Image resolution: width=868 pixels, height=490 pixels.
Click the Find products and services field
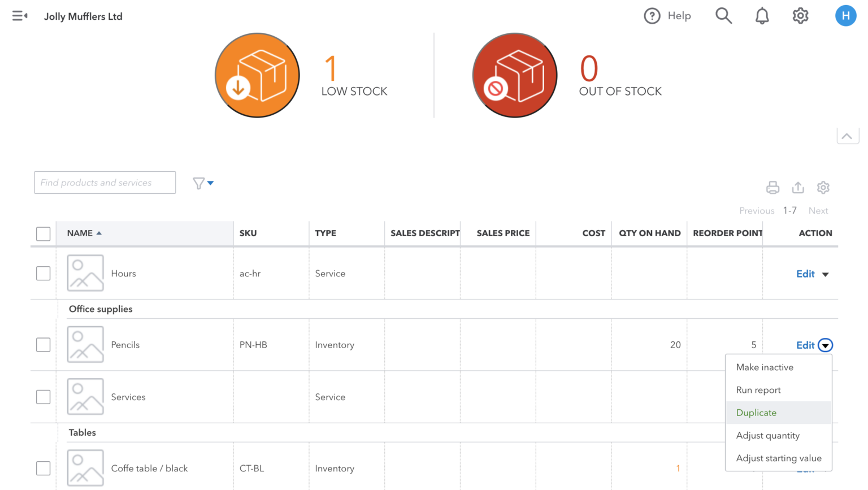point(105,182)
